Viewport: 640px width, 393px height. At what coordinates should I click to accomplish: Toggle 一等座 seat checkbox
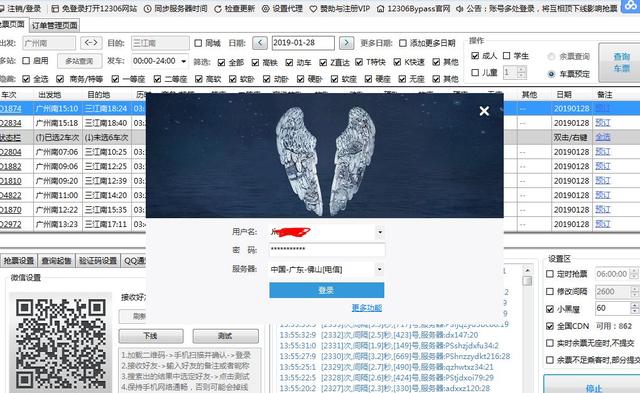pyautogui.click(x=116, y=79)
